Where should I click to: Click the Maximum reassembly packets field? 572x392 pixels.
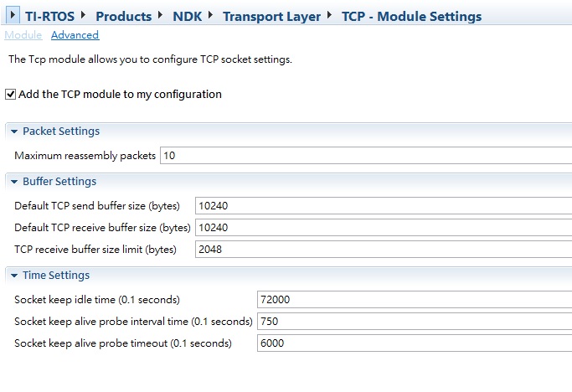pos(366,156)
